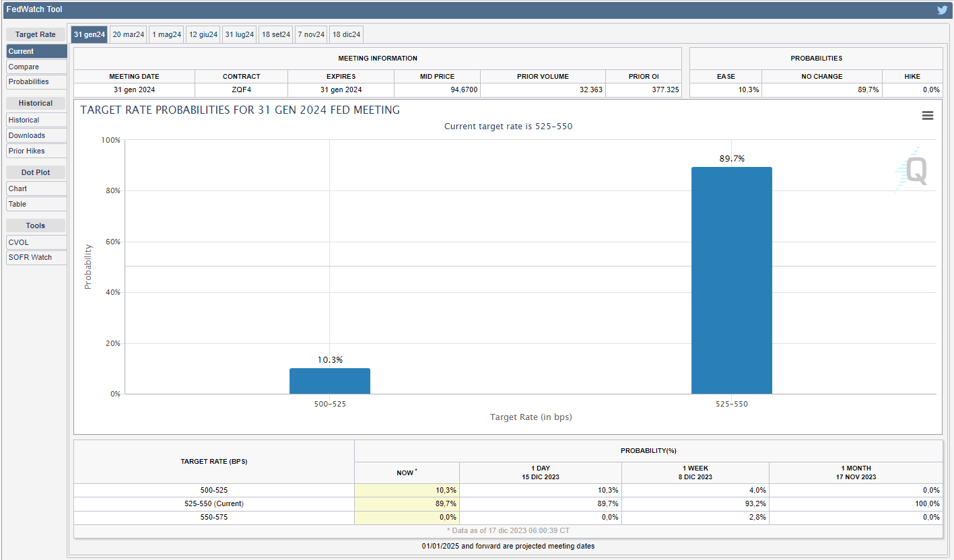This screenshot has height=560, width=954.
Task: Go to the 31 lug24 tab
Action: [239, 34]
